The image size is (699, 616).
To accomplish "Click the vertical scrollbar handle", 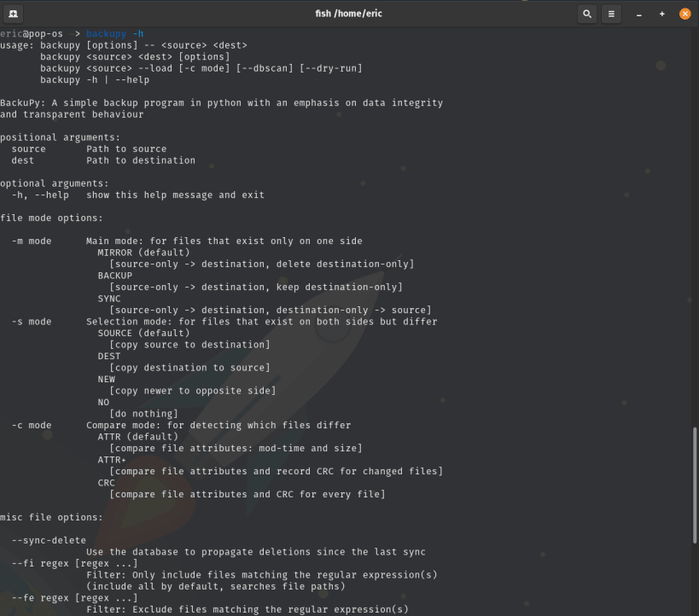I will pos(695,485).
